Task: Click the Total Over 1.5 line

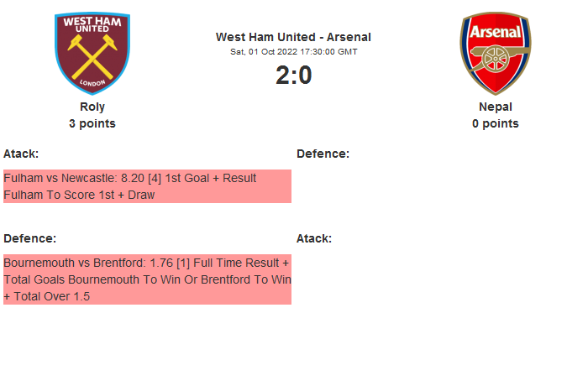Action: (x=50, y=296)
